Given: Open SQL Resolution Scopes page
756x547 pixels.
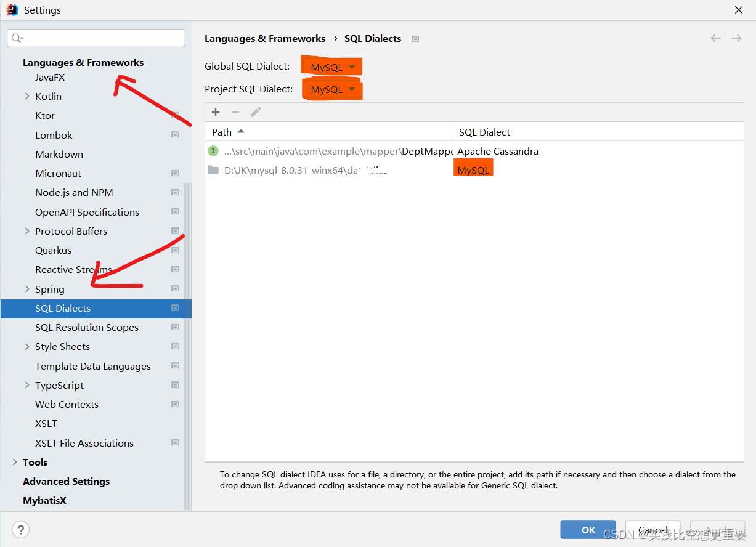Looking at the screenshot, I should (87, 327).
